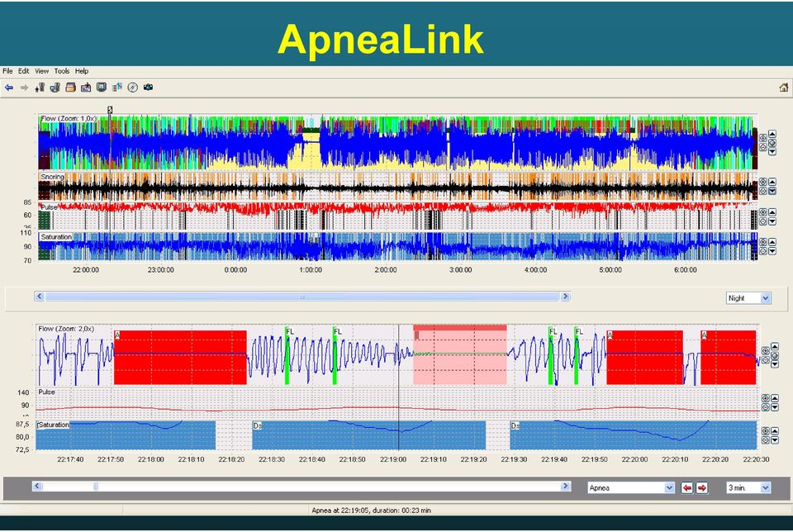Click the cursor marker atop the overview Flow chart
The image size is (793, 532).
pos(110,110)
